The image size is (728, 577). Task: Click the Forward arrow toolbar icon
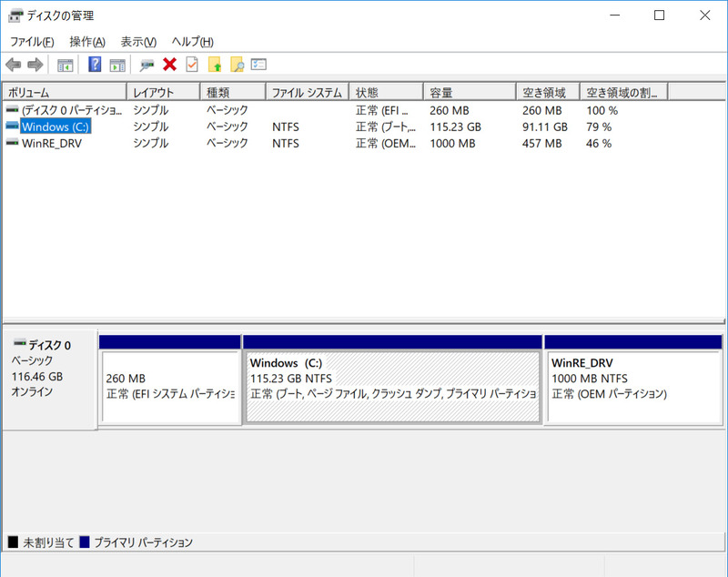point(35,65)
